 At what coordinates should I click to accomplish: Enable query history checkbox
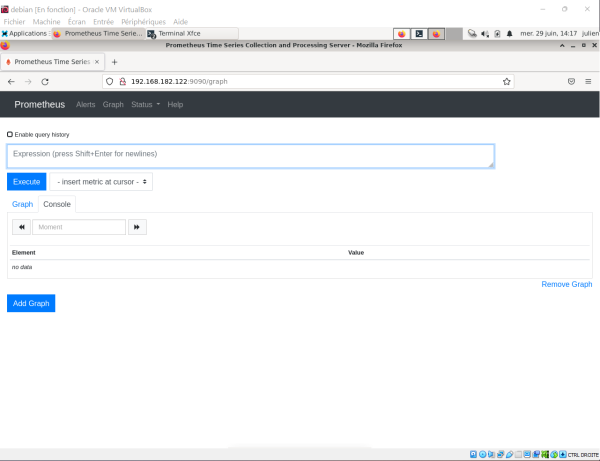[10, 134]
